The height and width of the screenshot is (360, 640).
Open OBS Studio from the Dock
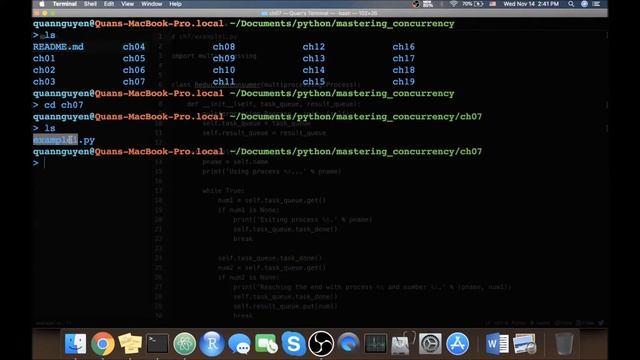321,343
